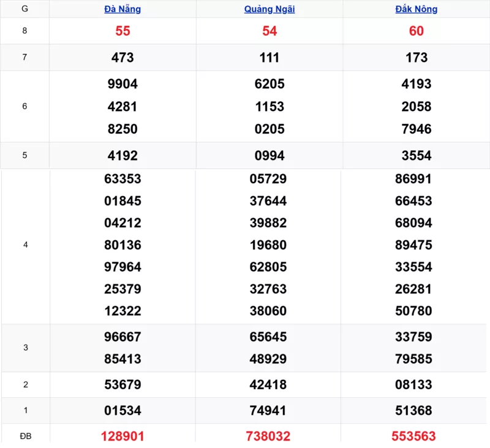Click prize 6 number 9904
The height and width of the screenshot is (448, 490).
coord(123,84)
